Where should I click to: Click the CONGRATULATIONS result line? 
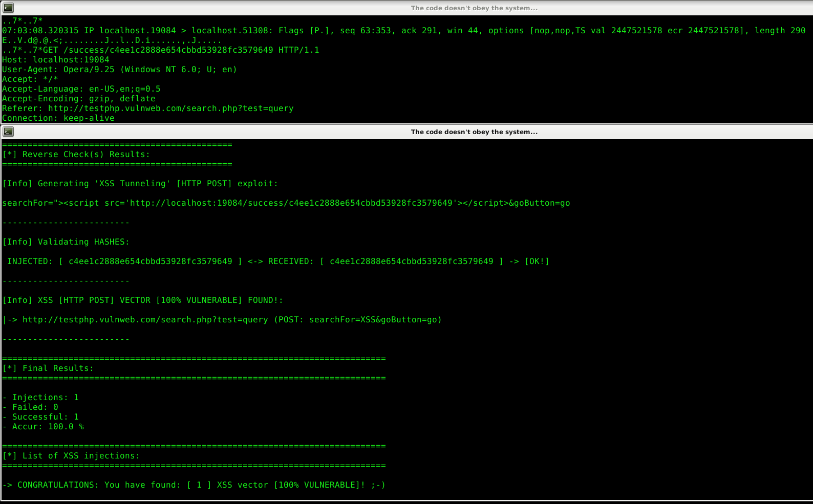194,485
